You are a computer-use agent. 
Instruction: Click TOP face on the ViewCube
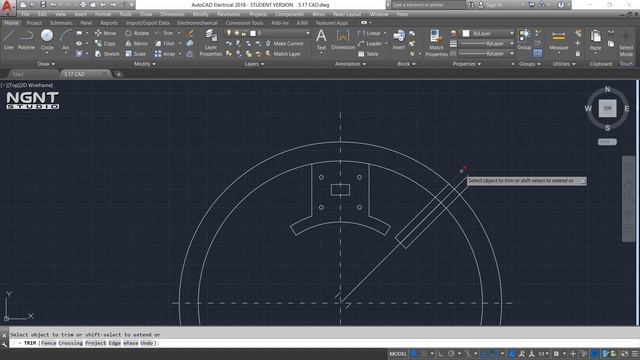click(x=607, y=109)
